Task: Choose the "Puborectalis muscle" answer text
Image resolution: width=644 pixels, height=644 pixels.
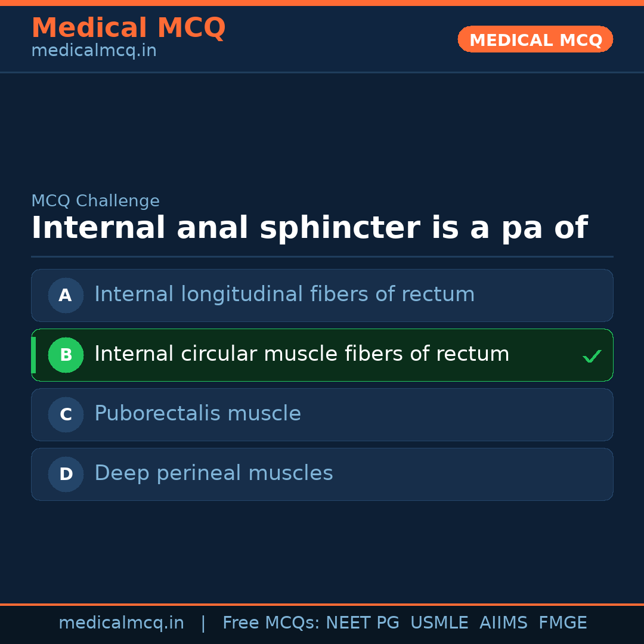Action: click(197, 414)
